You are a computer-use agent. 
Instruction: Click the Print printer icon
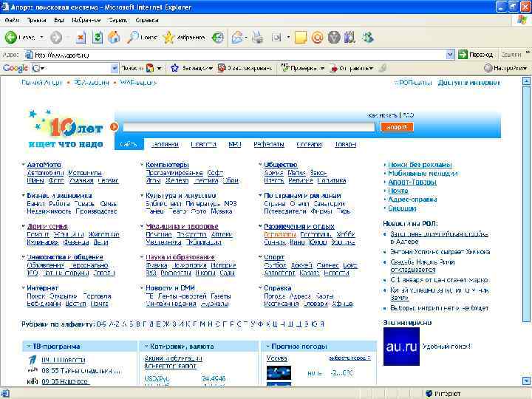258,38
